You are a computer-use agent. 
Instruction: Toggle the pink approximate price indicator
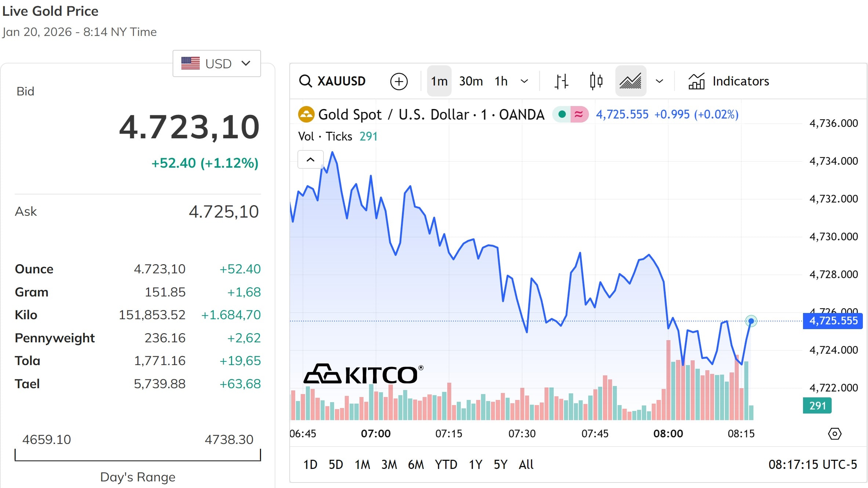click(579, 114)
